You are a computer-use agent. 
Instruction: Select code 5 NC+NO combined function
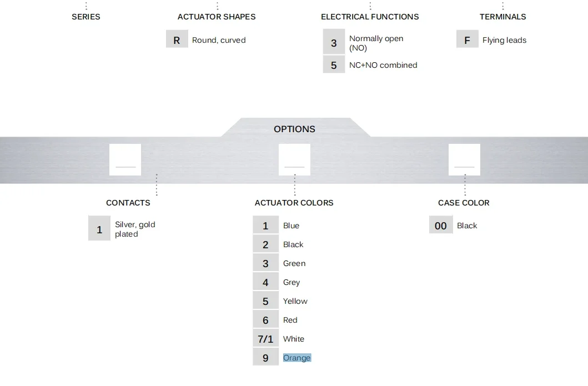click(334, 65)
